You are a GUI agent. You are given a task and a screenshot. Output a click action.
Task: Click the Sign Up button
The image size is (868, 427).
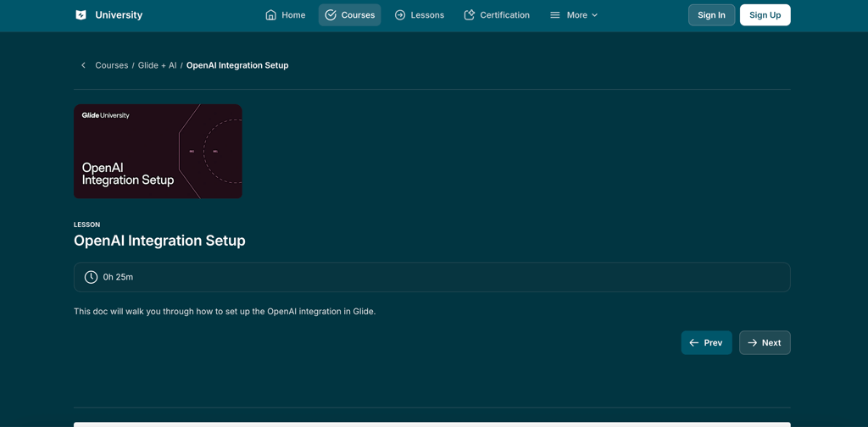765,15
